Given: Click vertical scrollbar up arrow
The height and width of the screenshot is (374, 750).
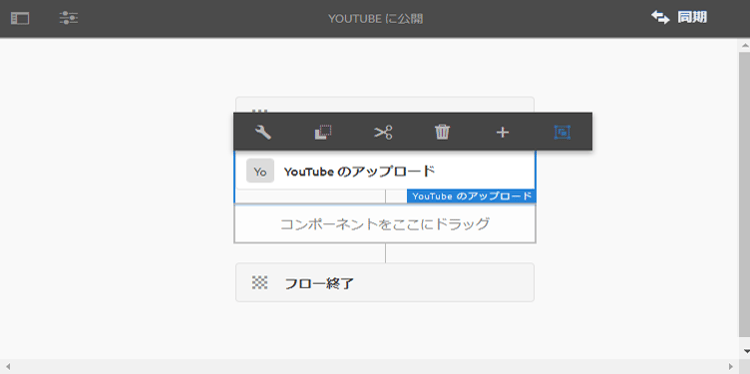Looking at the screenshot, I should pyautogui.click(x=744, y=45).
